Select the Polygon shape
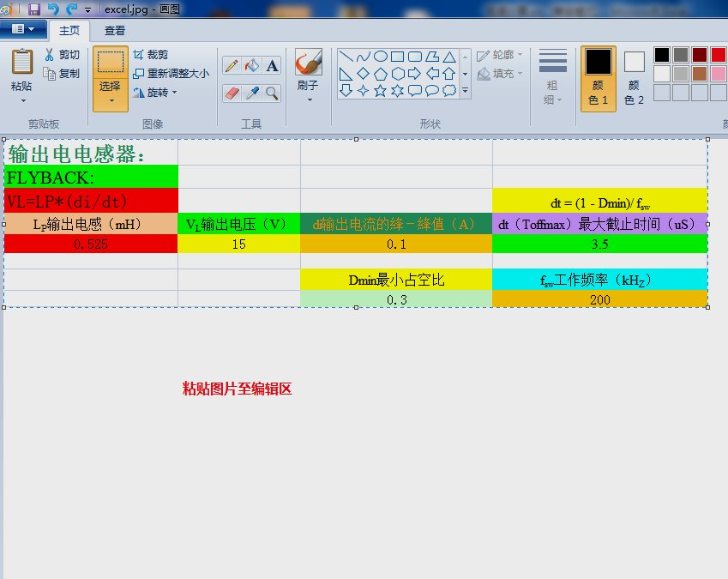 click(432, 57)
